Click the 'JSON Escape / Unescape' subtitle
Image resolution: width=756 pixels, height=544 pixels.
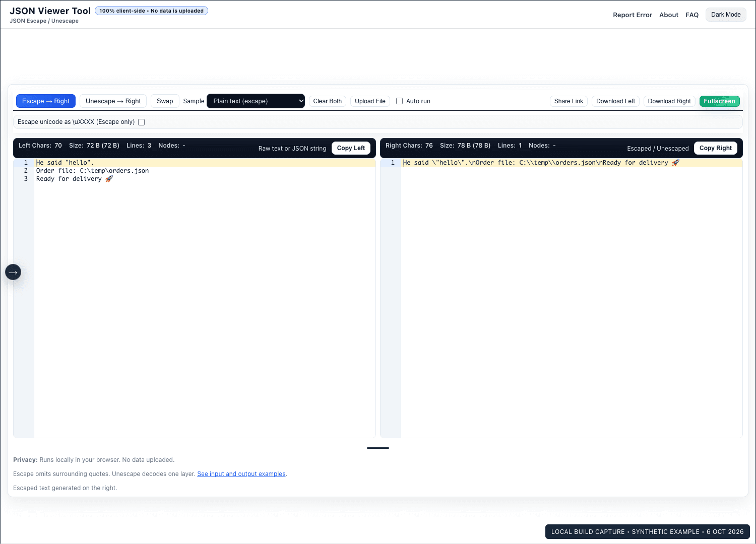pyautogui.click(x=44, y=21)
